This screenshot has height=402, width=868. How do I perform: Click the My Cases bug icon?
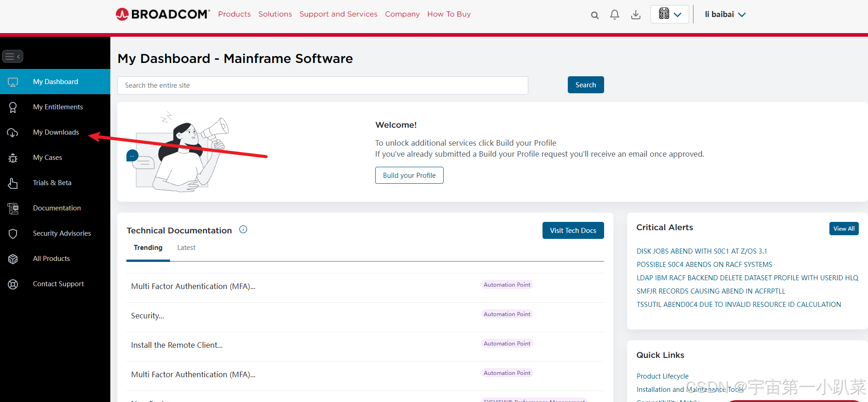13,158
